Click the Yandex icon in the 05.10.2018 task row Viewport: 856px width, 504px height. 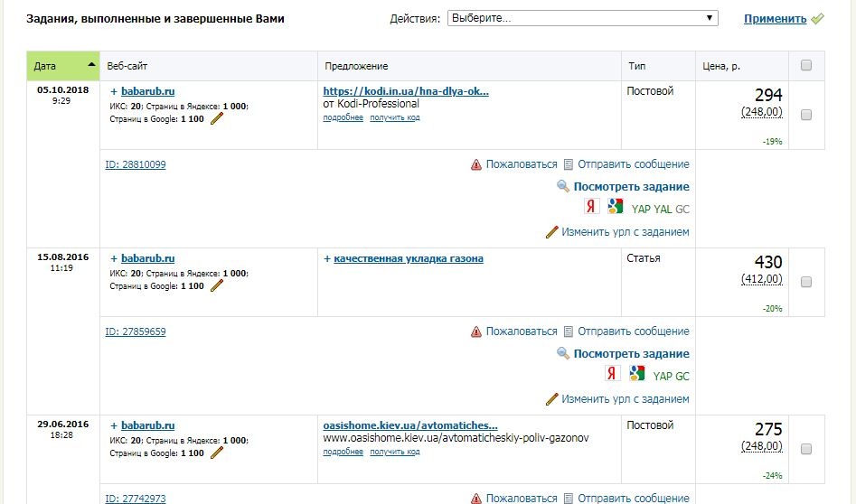[x=592, y=207]
